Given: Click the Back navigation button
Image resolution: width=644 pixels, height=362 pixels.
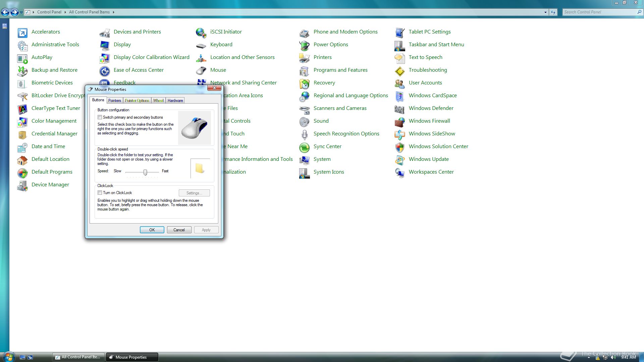Looking at the screenshot, I should click(x=5, y=12).
